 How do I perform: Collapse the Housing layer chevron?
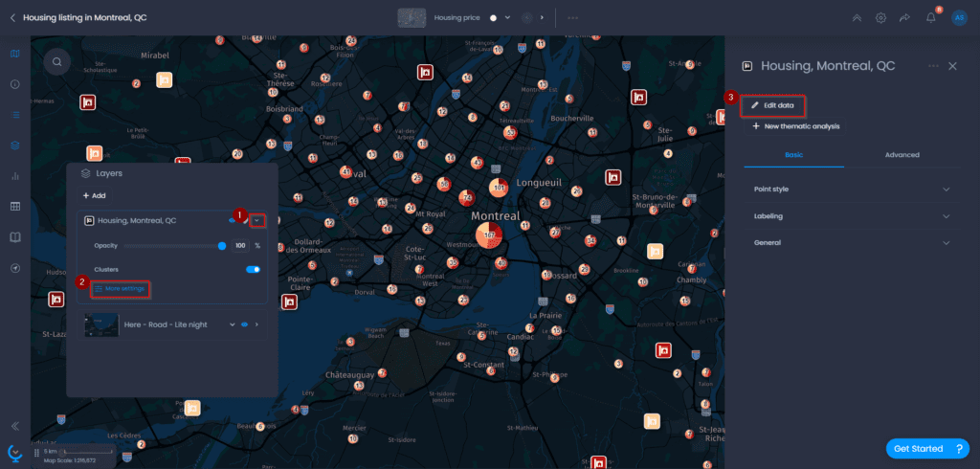(x=256, y=220)
